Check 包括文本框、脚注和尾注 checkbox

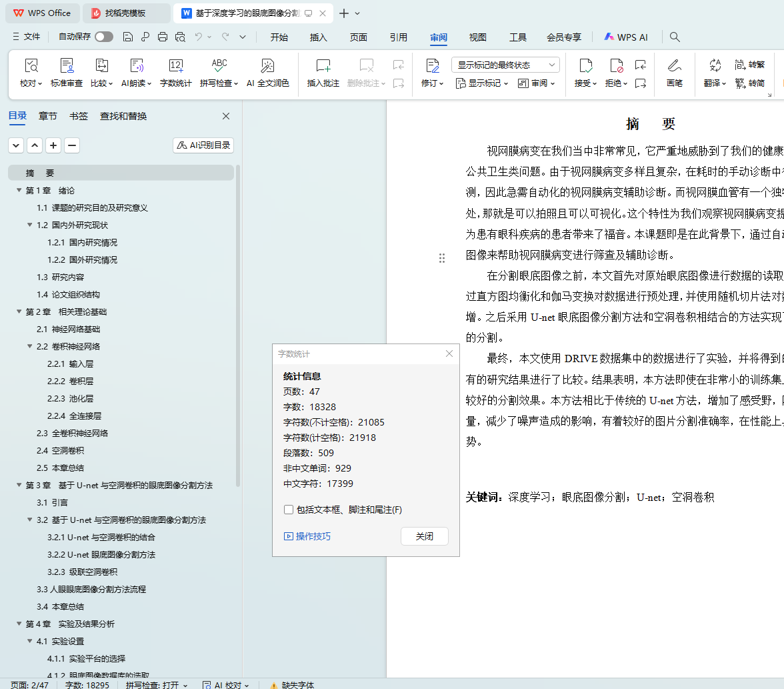[289, 510]
